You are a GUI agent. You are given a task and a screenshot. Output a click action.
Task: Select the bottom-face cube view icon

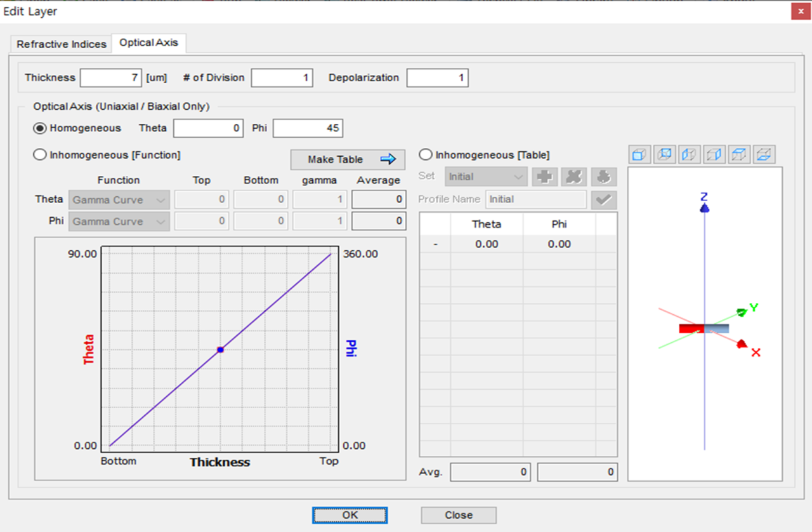(764, 154)
